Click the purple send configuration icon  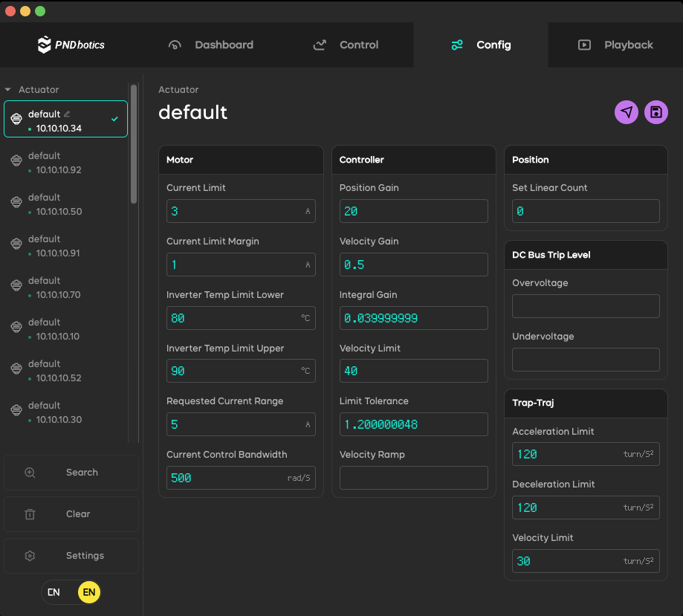[627, 112]
